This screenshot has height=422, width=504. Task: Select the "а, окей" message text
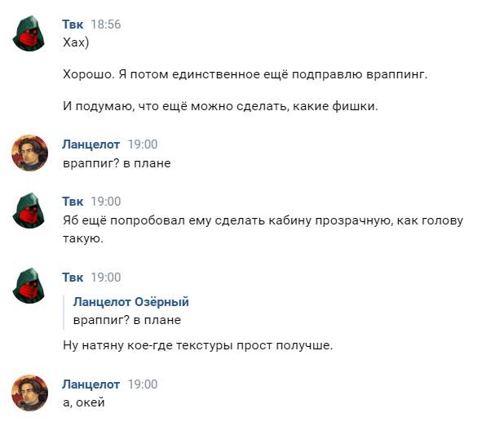click(x=83, y=402)
